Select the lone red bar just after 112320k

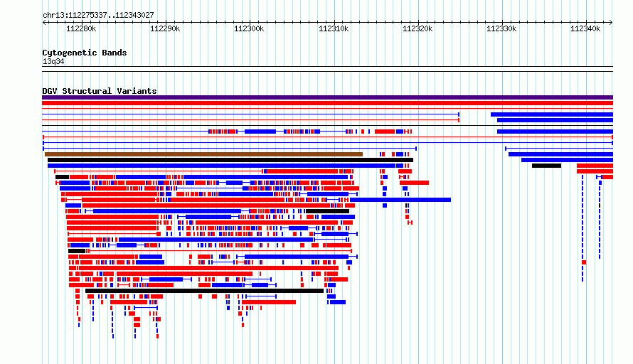tap(414, 183)
